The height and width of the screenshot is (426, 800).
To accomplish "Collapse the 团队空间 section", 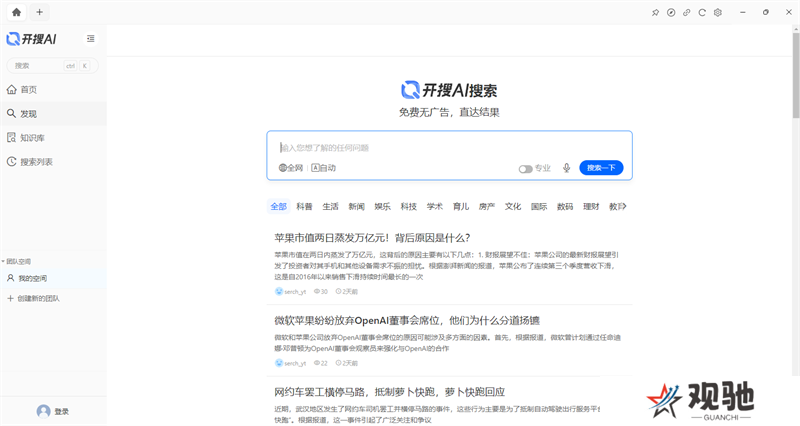I will pos(16,261).
